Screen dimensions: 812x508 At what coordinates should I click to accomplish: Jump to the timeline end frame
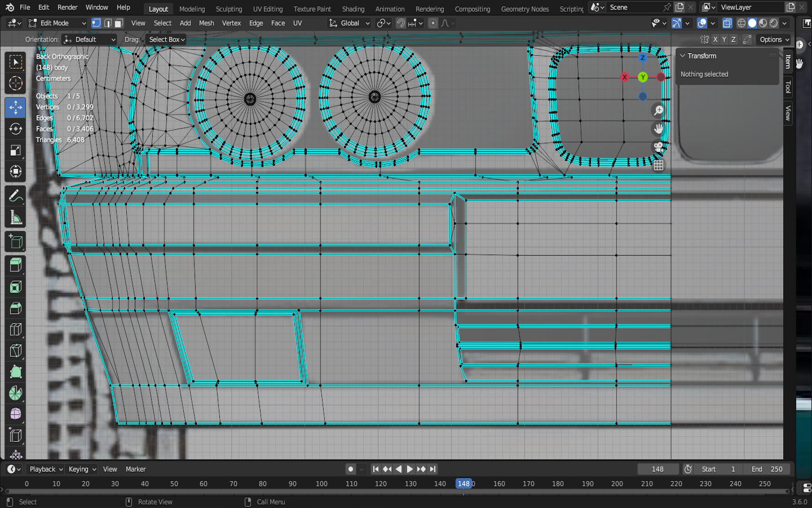433,469
